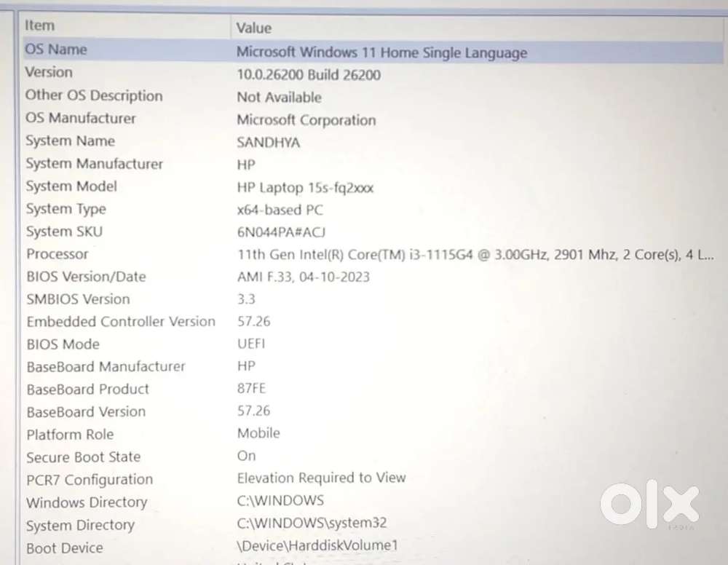This screenshot has height=565, width=728.
Task: Click value '10.0.26200 Build 26200'
Action: pos(309,75)
